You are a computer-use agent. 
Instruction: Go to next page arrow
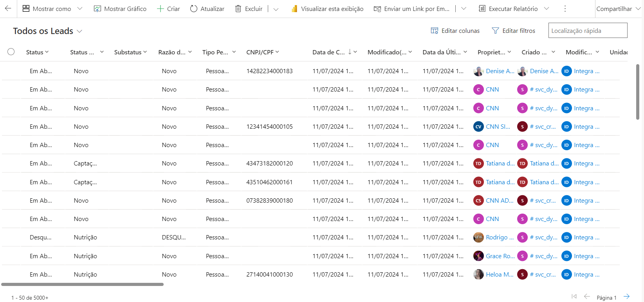pos(626,297)
